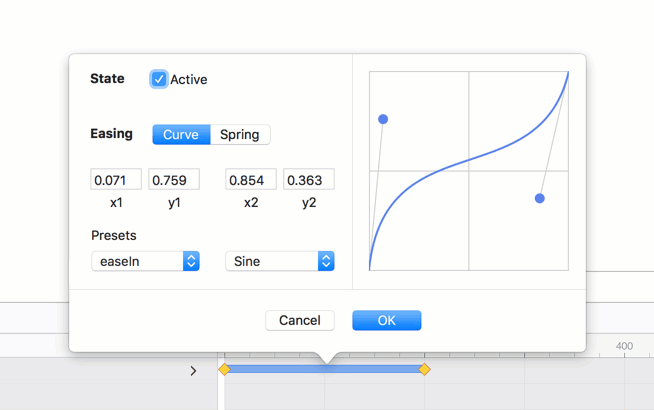Open the easeIn preset dropdown
This screenshot has height=410, width=654.
pos(145,261)
